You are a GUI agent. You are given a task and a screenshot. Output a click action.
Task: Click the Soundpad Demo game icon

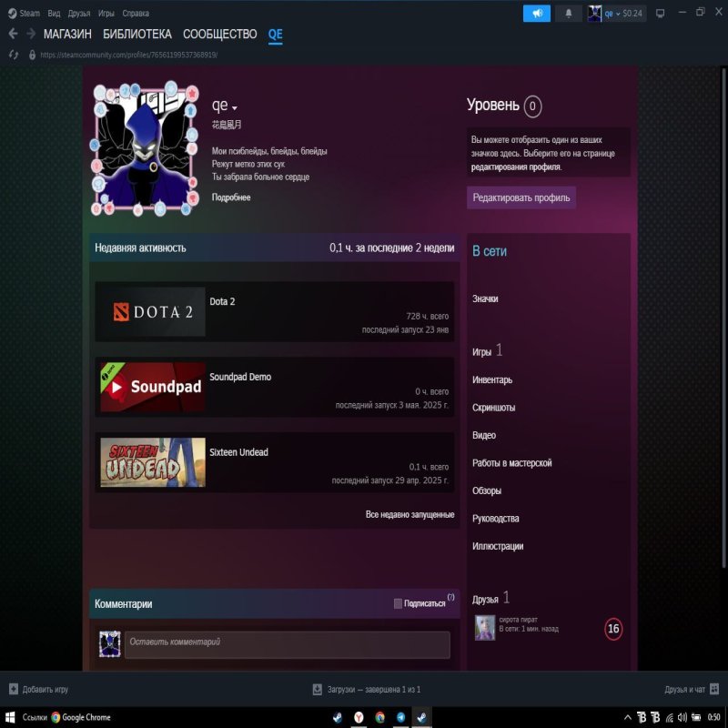pyautogui.click(x=152, y=386)
